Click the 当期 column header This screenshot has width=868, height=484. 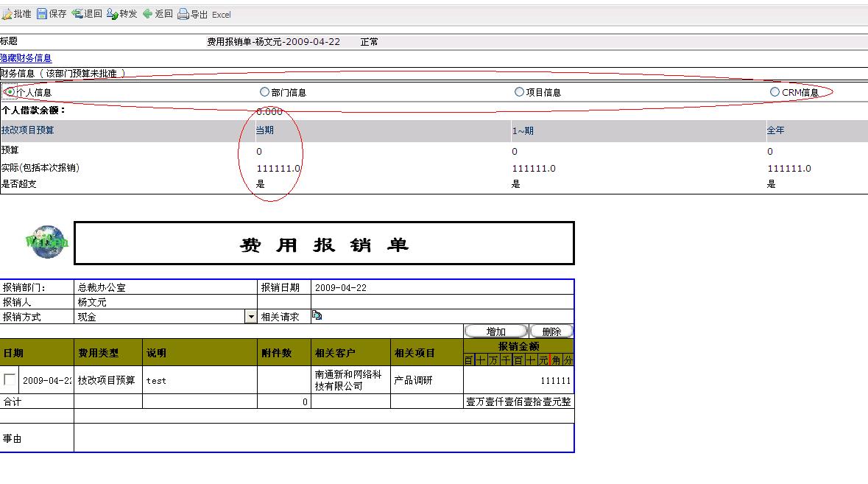(x=264, y=130)
